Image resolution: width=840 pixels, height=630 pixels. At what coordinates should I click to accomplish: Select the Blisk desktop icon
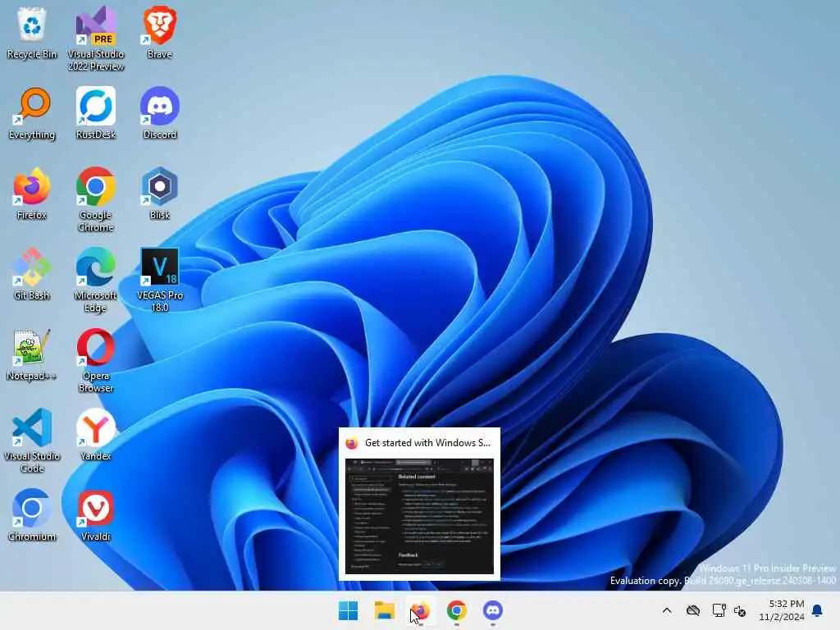click(x=160, y=194)
